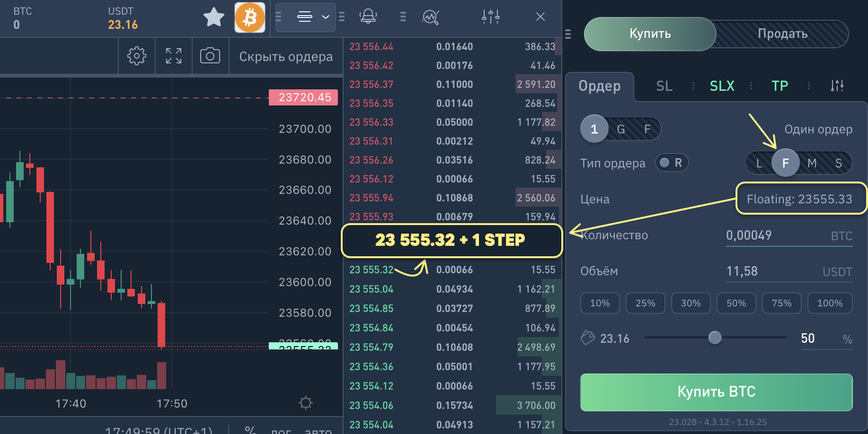This screenshot has height=434, width=868.
Task: Toggle chart brightness sun icon
Action: [x=306, y=403]
